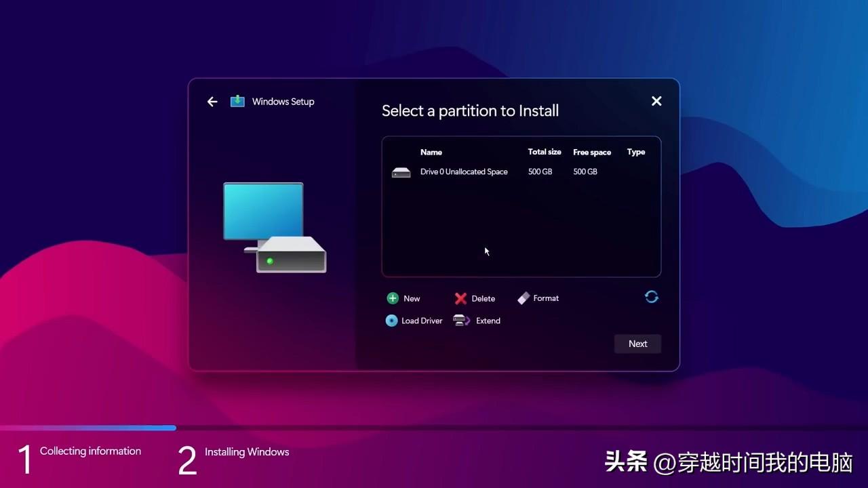Click the Free space column header
Viewport: 868px width, 488px height.
point(592,152)
